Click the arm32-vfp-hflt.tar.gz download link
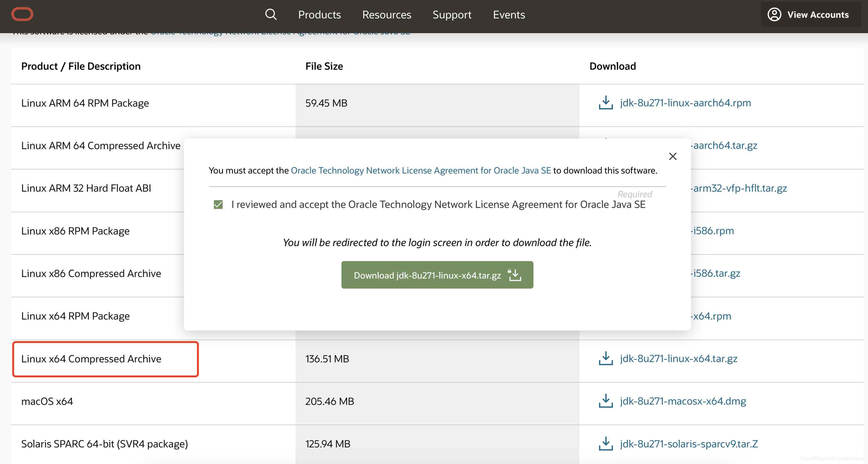The width and height of the screenshot is (868, 464). click(739, 188)
